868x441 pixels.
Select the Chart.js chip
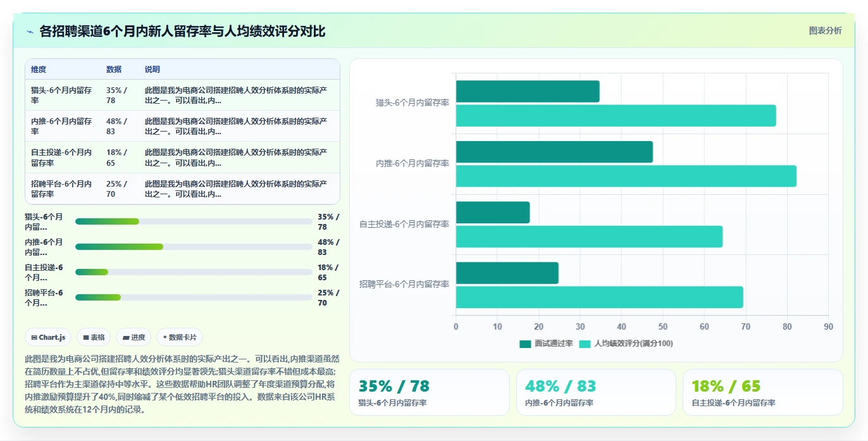tap(48, 337)
